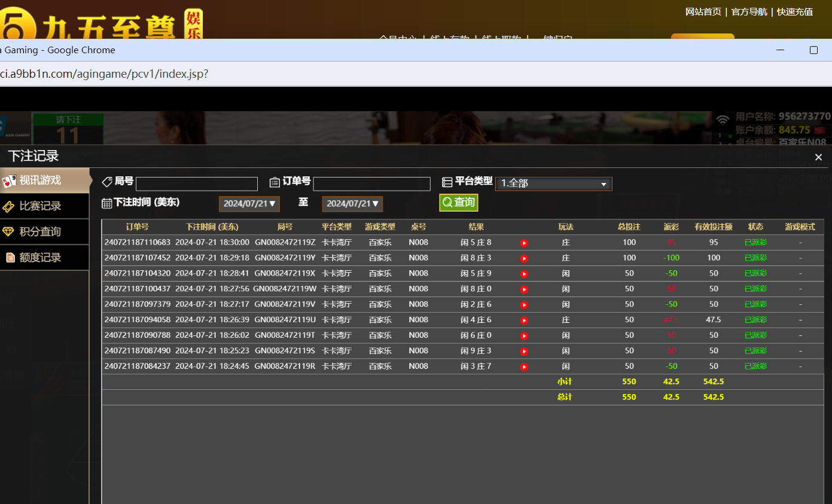Open the 比赛记录 tab

click(x=40, y=206)
